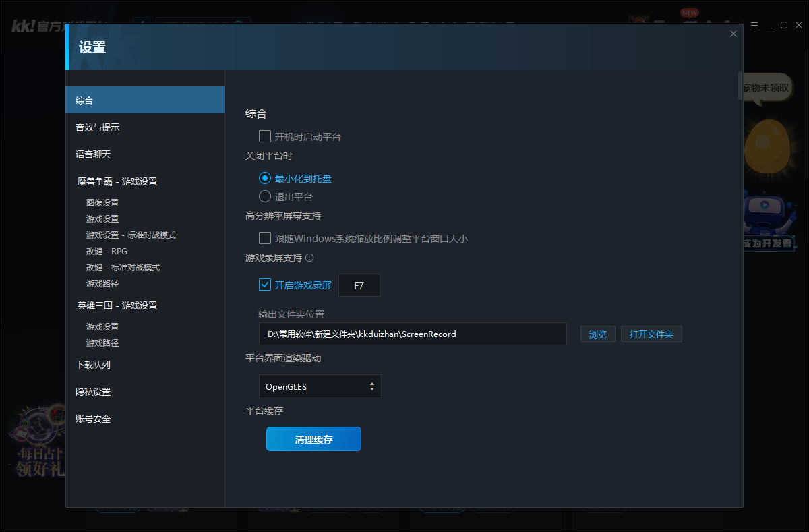Open the hamburger menu in the title bar
Screen dimensions: 809x532
(x=754, y=25)
